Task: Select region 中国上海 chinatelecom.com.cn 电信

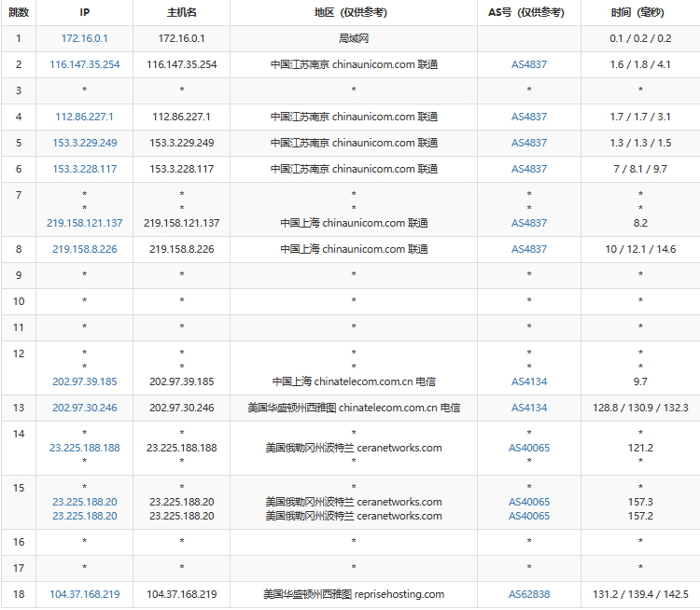Action: 354,381
